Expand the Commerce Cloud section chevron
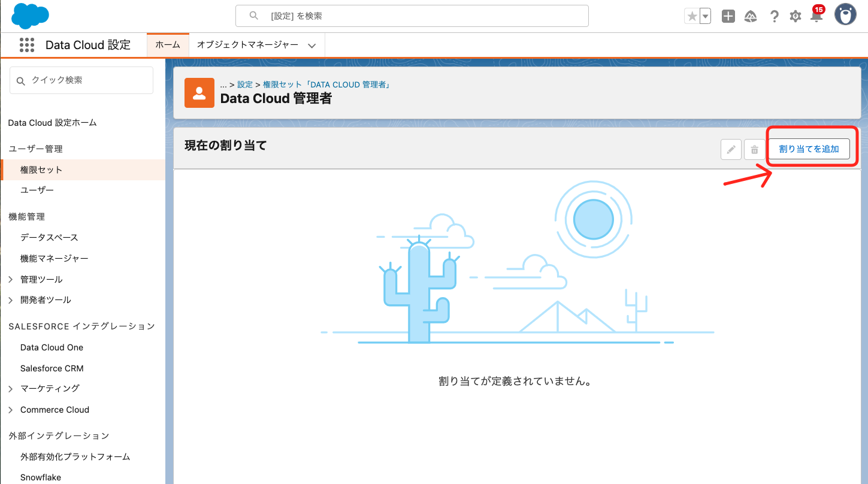The height and width of the screenshot is (484, 868). coord(11,410)
